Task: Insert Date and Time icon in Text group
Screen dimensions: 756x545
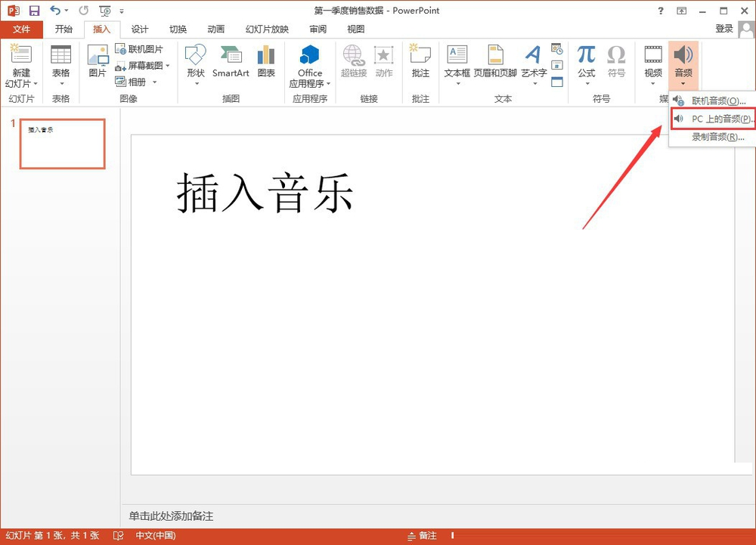Action: pyautogui.click(x=557, y=48)
